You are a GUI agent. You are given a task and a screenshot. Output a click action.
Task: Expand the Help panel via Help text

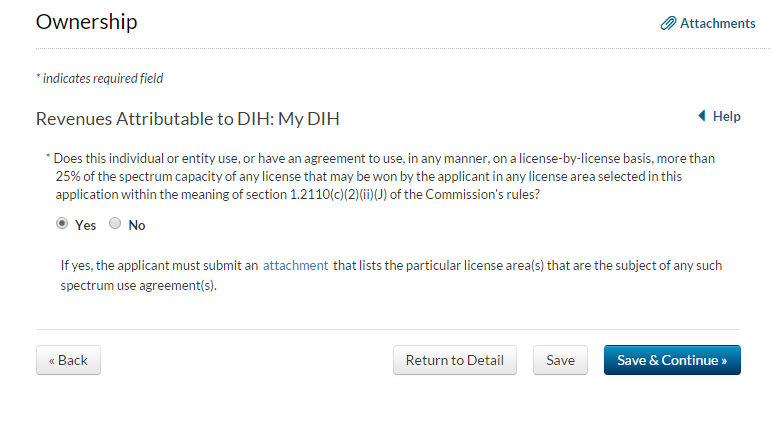(x=726, y=117)
